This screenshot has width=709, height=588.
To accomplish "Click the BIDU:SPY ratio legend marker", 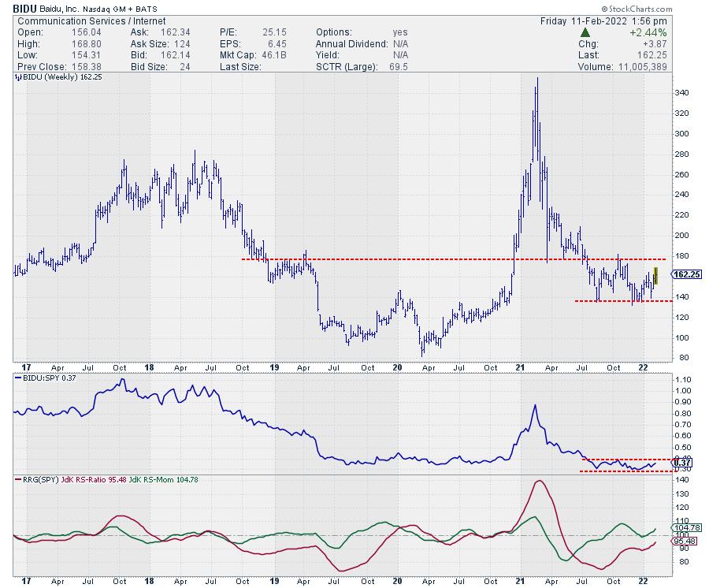I will (19, 379).
